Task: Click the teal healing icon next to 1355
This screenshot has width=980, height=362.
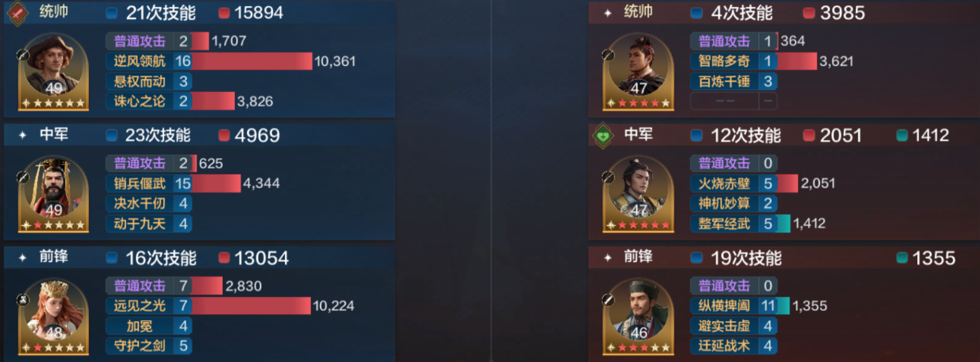Action: pyautogui.click(x=902, y=258)
